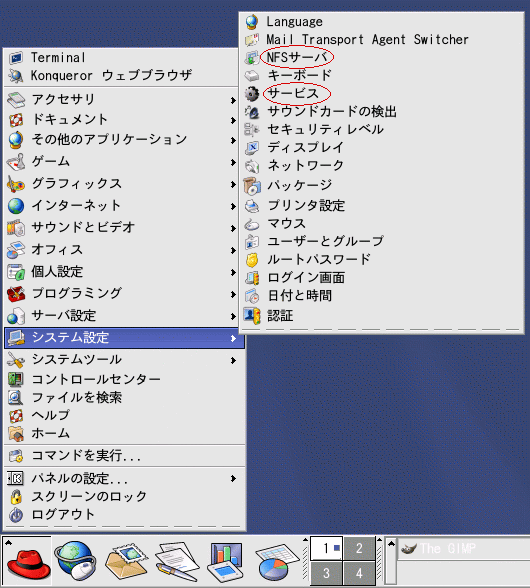Click the サービス gear icon
Viewport: 530px width, 588px height.
point(252,93)
